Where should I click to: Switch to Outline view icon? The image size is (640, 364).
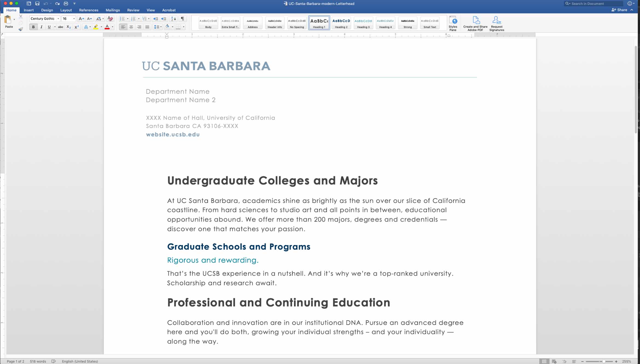tap(564, 361)
